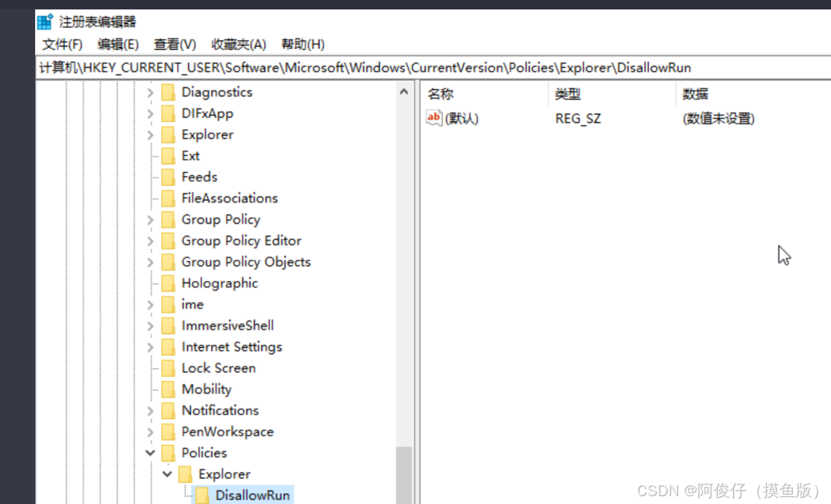The width and height of the screenshot is (831, 504).
Task: Expand the Feeds key chevron
Action: pyautogui.click(x=149, y=177)
